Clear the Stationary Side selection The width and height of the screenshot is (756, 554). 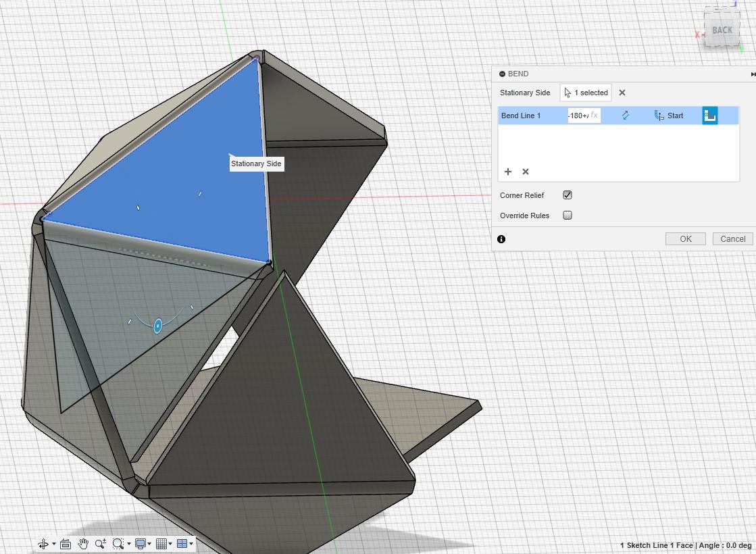pyautogui.click(x=622, y=93)
